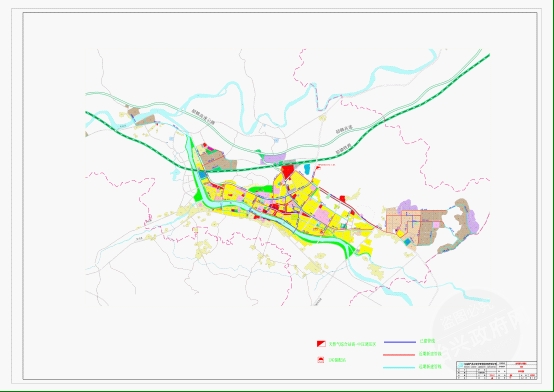
Task: Click the small blue logo in title block
Action: pos(460,364)
